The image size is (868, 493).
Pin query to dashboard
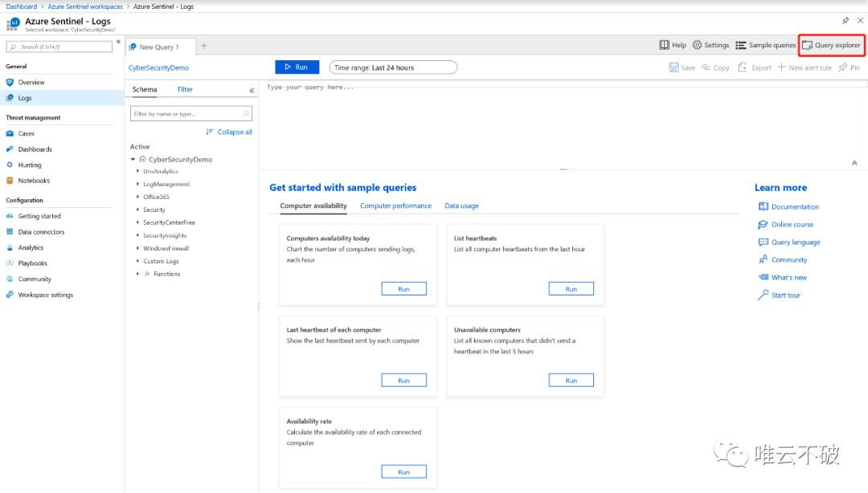(850, 67)
